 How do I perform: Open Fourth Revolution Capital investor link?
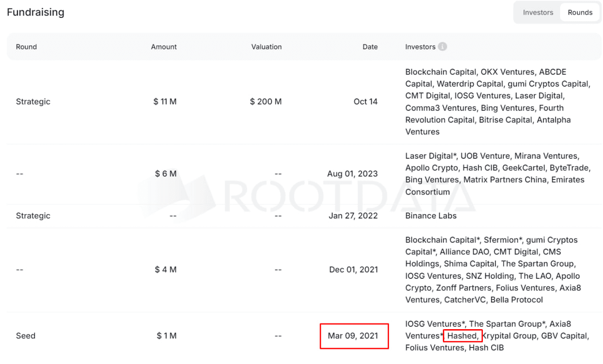point(485,114)
